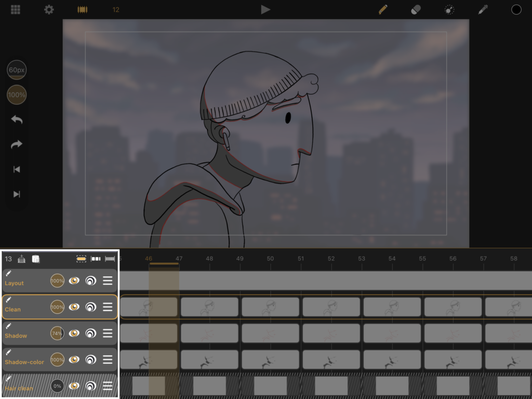Viewport: 532px width, 399px height.
Task: Jump to frame 54 on timeline
Action: [x=392, y=259]
